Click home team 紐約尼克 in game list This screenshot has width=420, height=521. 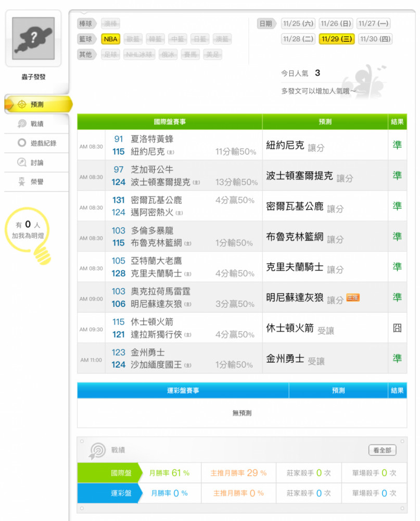(148, 152)
